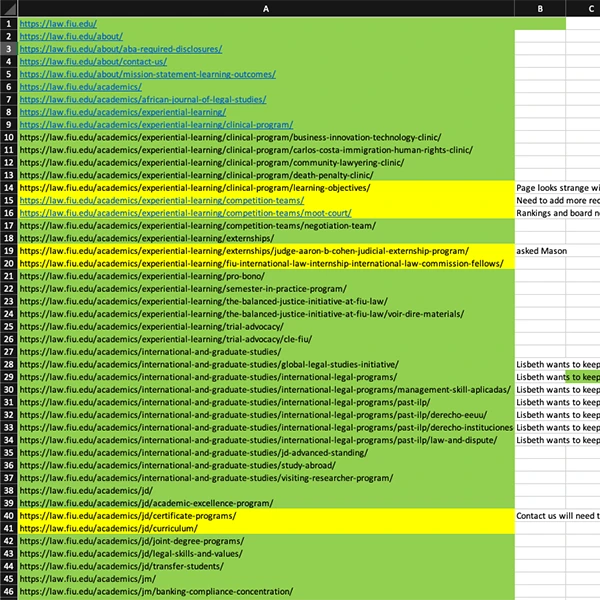This screenshot has width=600, height=600.
Task: Open the https://law.fiu.edu/ link in row 1
Action: click(x=58, y=24)
